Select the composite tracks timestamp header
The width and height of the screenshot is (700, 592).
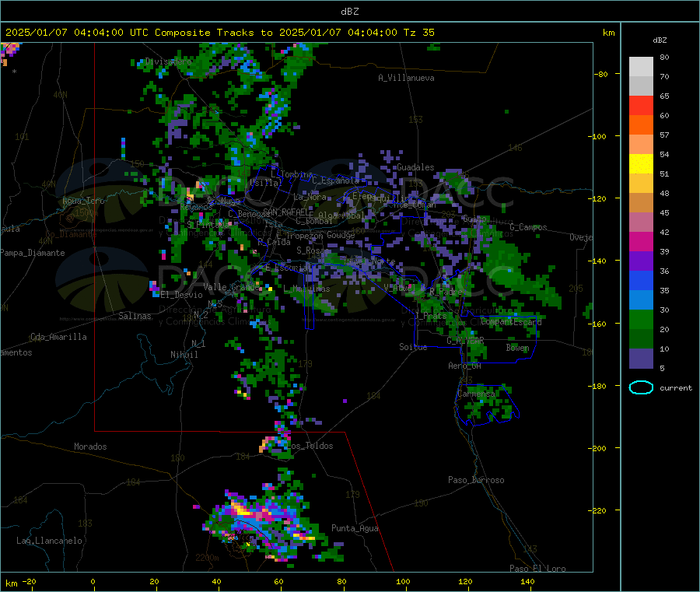pos(219,32)
